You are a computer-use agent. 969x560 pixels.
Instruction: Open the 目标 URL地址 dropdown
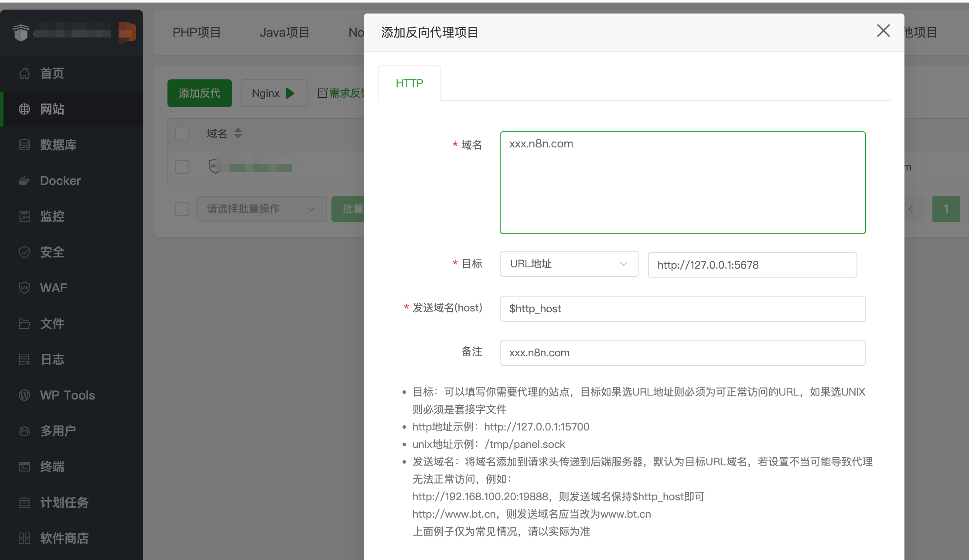point(569,264)
